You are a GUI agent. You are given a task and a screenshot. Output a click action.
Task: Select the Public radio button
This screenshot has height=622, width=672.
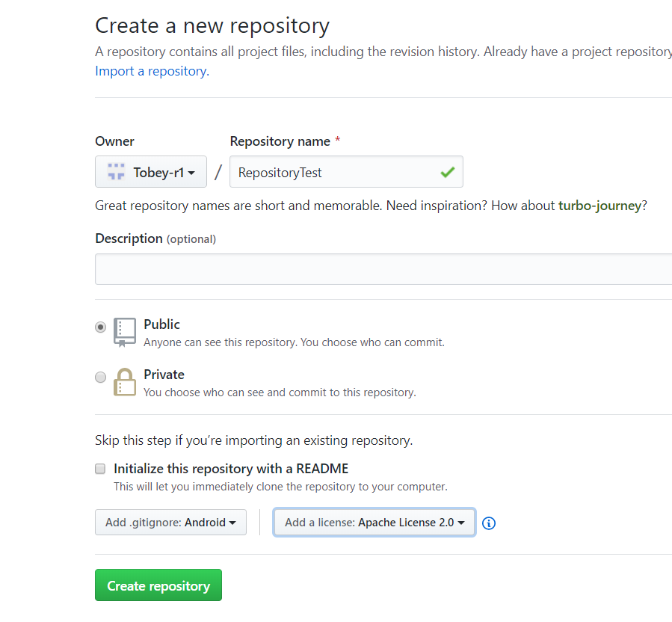coord(101,327)
